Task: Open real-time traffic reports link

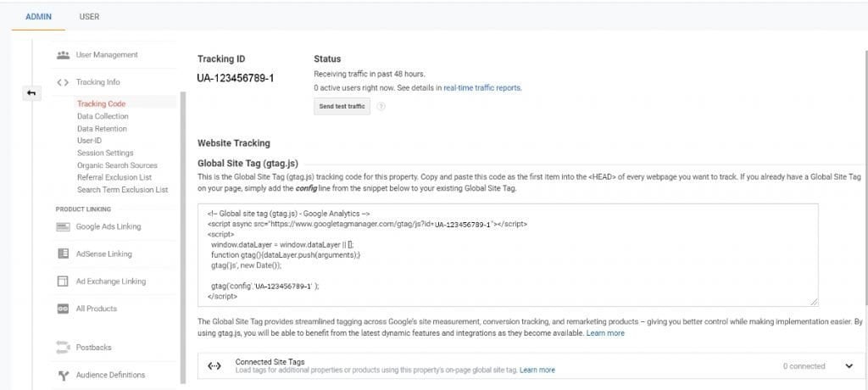Action: (x=482, y=87)
